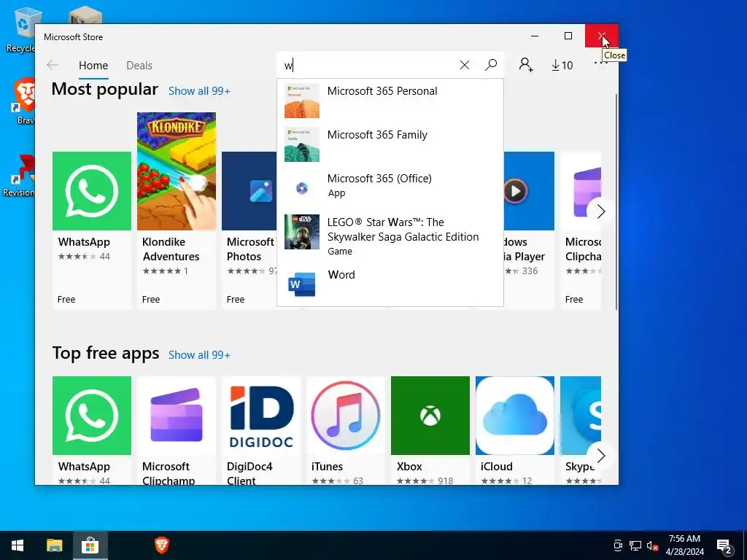Open the downloads indicator showing 10
Screen dimensions: 747x560
[x=562, y=65]
